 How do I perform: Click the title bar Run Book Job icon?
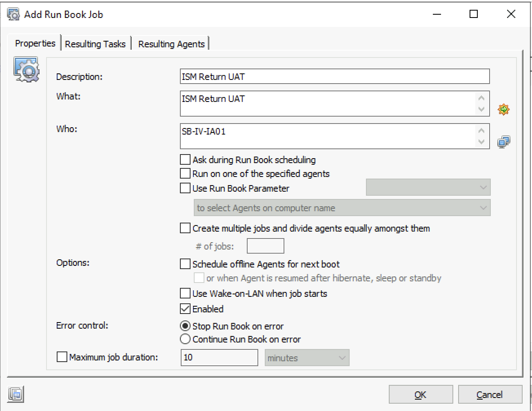pyautogui.click(x=13, y=14)
